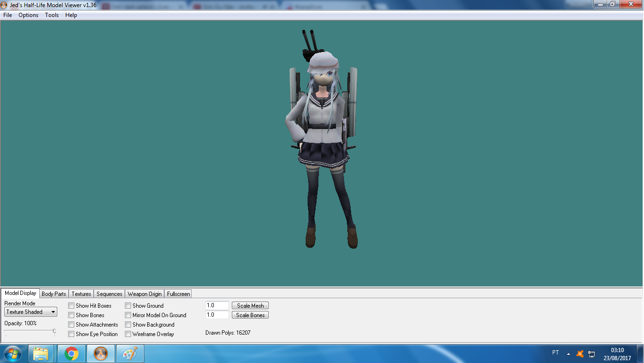Switch to the Body Parts tab
This screenshot has height=363, width=644.
(54, 294)
